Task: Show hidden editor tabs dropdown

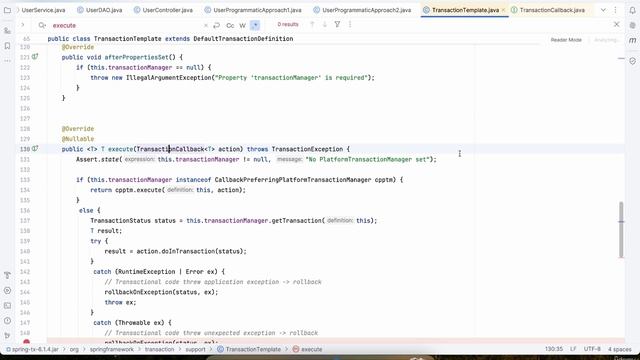Action: (603, 10)
